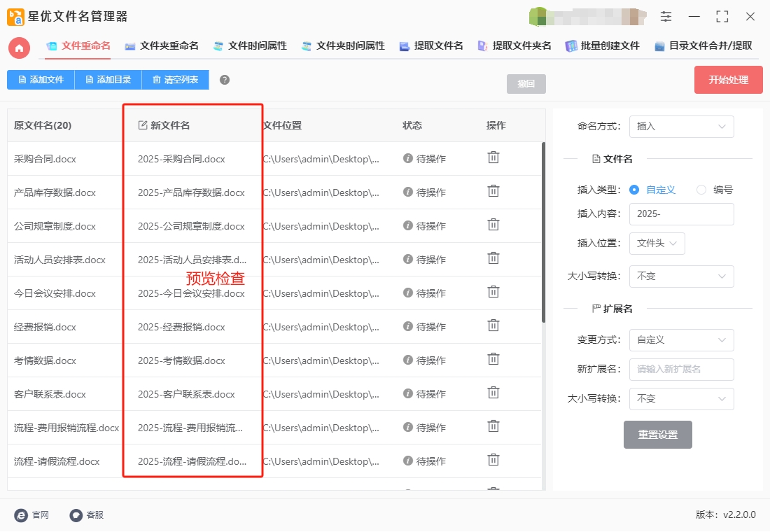Select the 编号 insert type radio

(701, 190)
